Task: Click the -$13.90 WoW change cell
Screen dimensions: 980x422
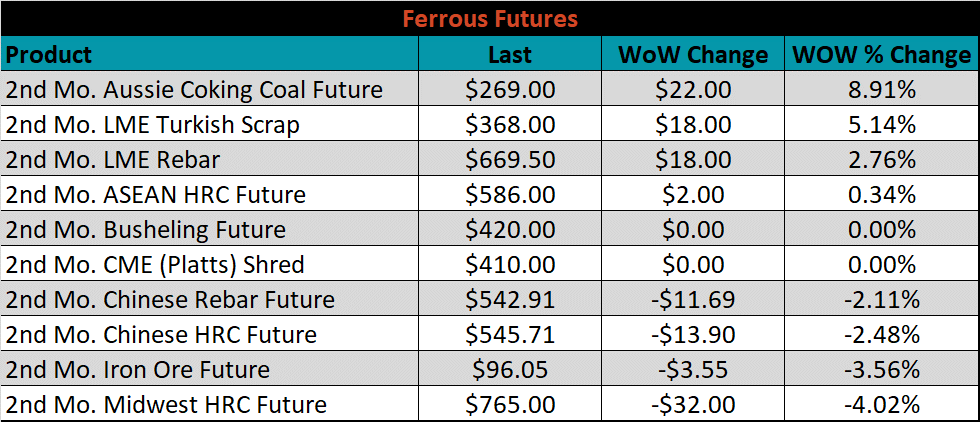Action: pos(693,334)
